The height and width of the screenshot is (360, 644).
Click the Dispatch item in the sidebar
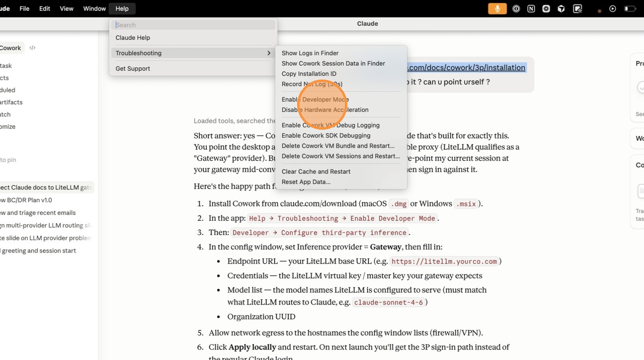6,114
